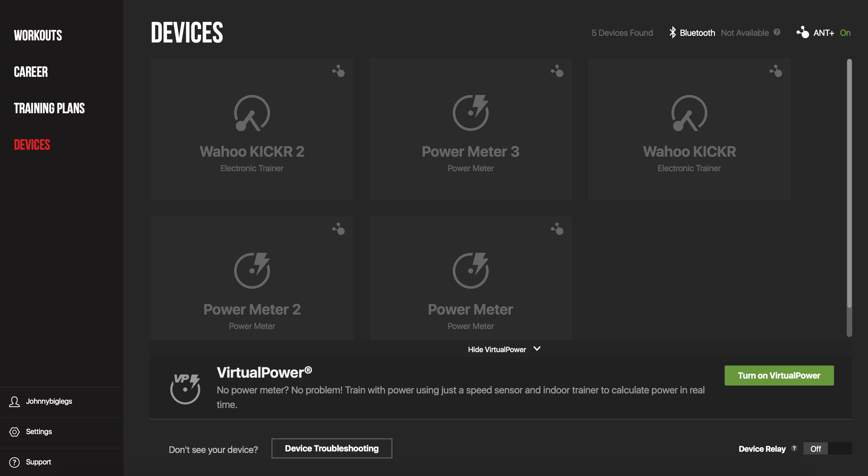Toggle Device Relay Off switch
This screenshot has height=476, width=868.
(828, 448)
